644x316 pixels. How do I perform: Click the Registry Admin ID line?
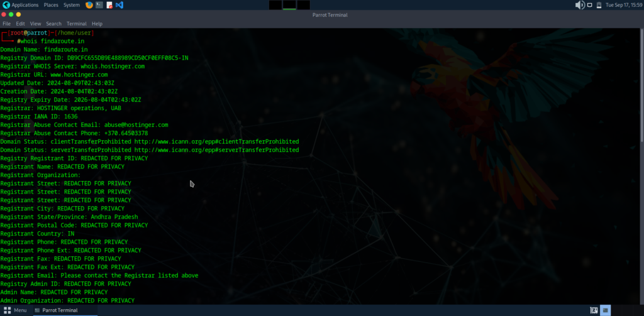pyautogui.click(x=65, y=284)
